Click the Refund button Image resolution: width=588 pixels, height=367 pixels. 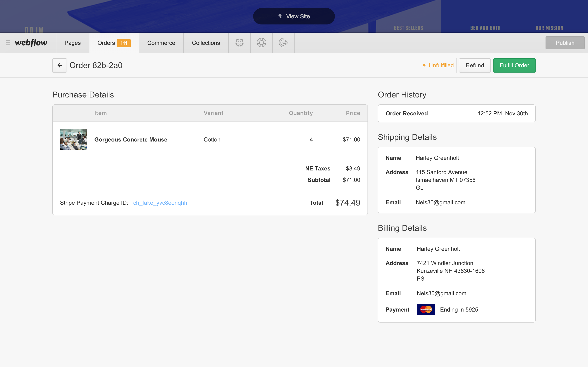(x=474, y=65)
